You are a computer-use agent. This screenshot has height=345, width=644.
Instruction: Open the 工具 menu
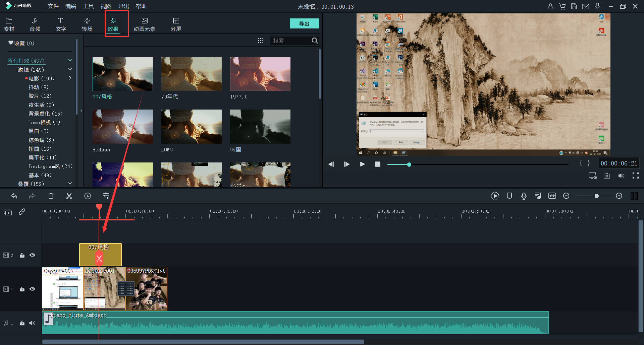[88, 6]
